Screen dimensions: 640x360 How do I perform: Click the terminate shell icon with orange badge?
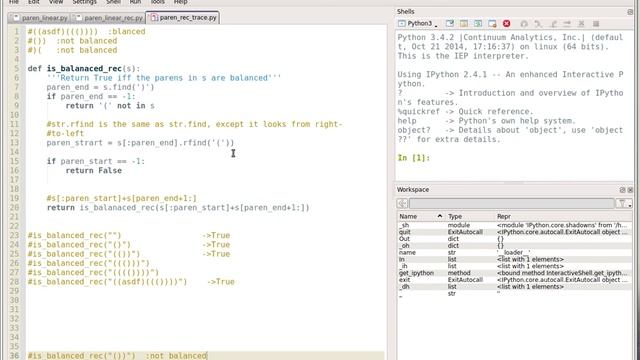click(x=492, y=24)
